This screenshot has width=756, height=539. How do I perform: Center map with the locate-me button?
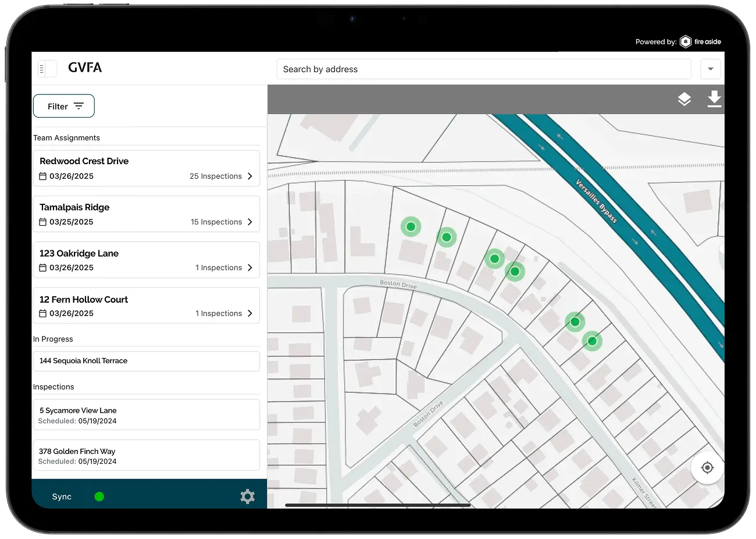(x=707, y=467)
